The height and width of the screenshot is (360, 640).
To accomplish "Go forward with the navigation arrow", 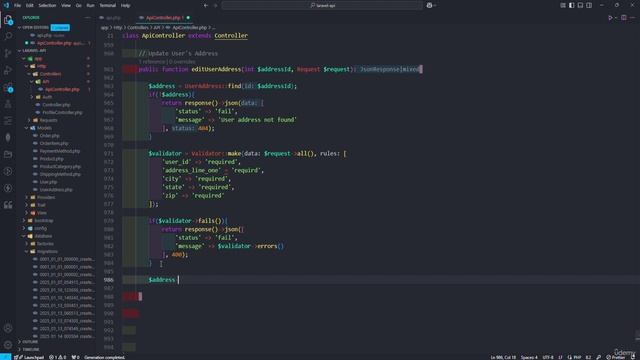I will point(216,5).
